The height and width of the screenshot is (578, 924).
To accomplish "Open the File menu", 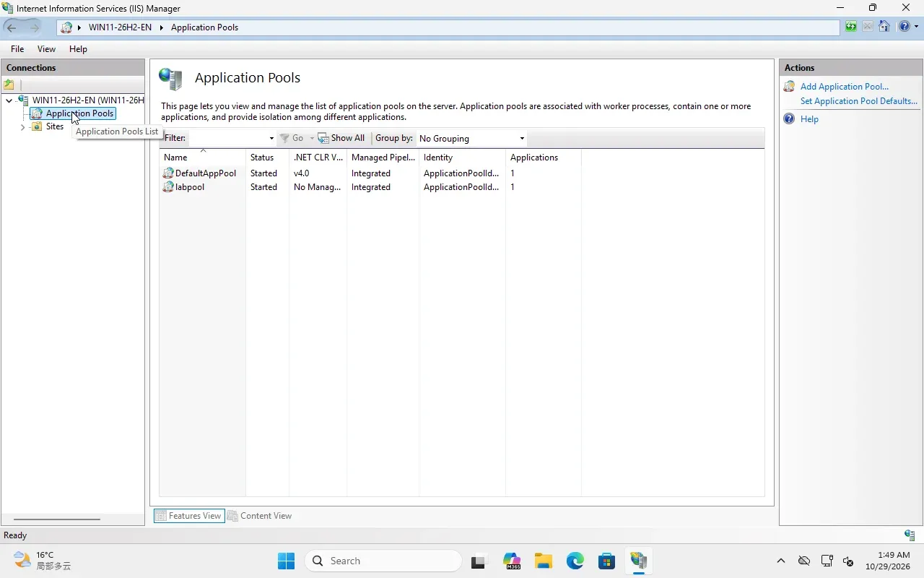I will point(17,49).
